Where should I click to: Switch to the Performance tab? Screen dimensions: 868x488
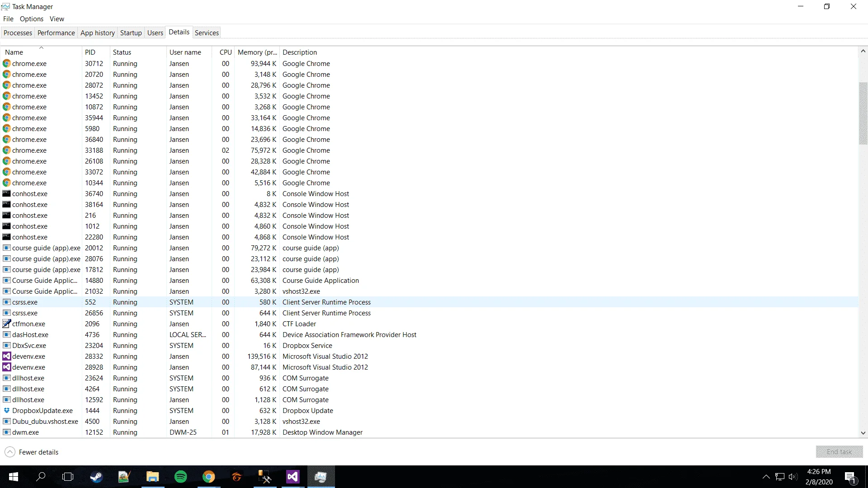pos(56,33)
